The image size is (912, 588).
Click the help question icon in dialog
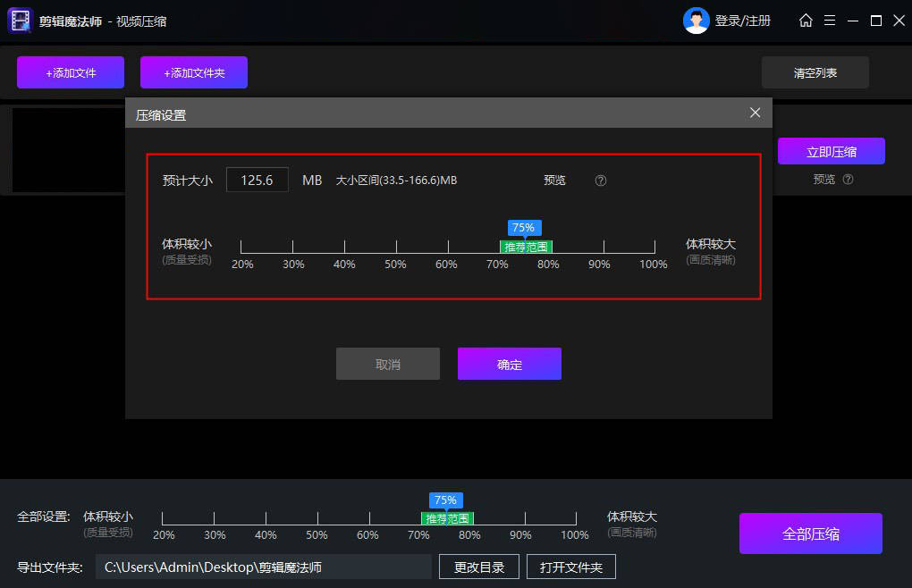tap(600, 181)
